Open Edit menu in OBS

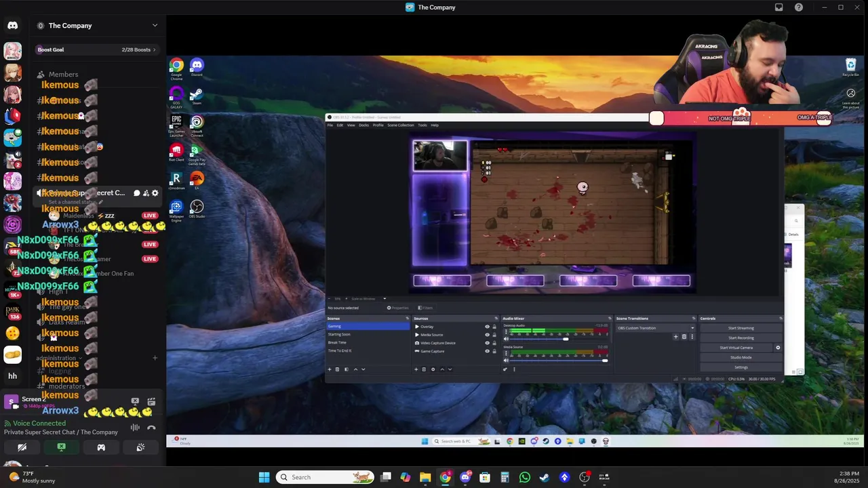[340, 125]
